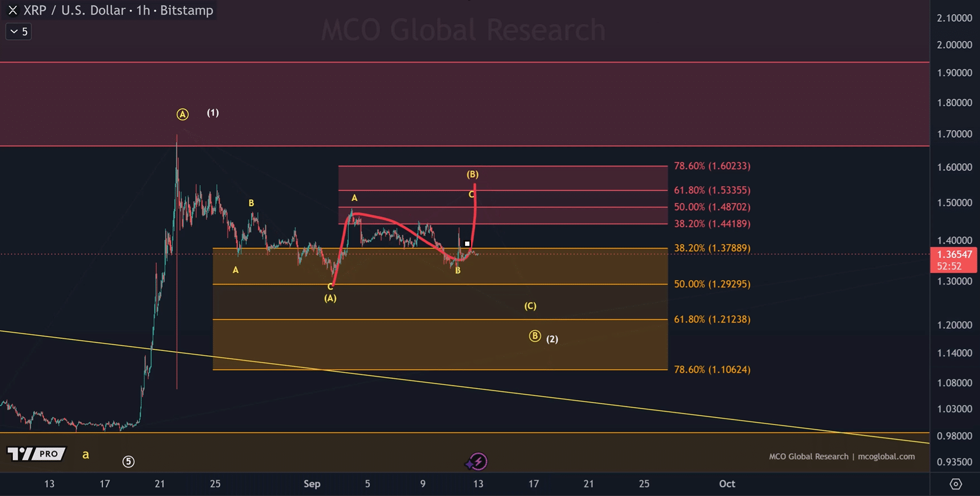Select the 61.80% (1.53355) Fibonacci label
The width and height of the screenshot is (980, 496).
click(712, 190)
